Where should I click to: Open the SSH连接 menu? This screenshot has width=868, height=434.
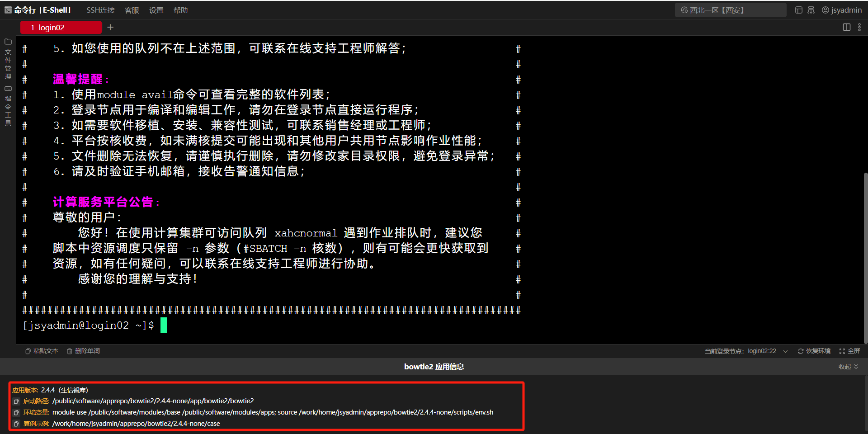(100, 10)
